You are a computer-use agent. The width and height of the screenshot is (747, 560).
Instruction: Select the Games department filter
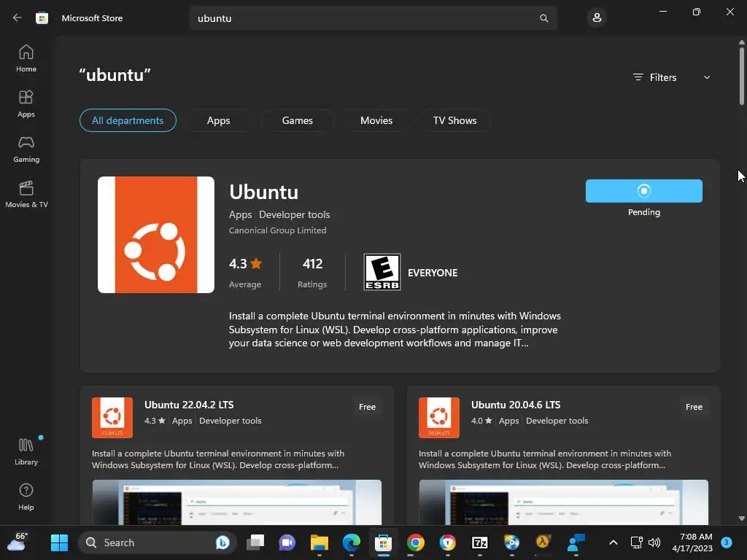(298, 120)
